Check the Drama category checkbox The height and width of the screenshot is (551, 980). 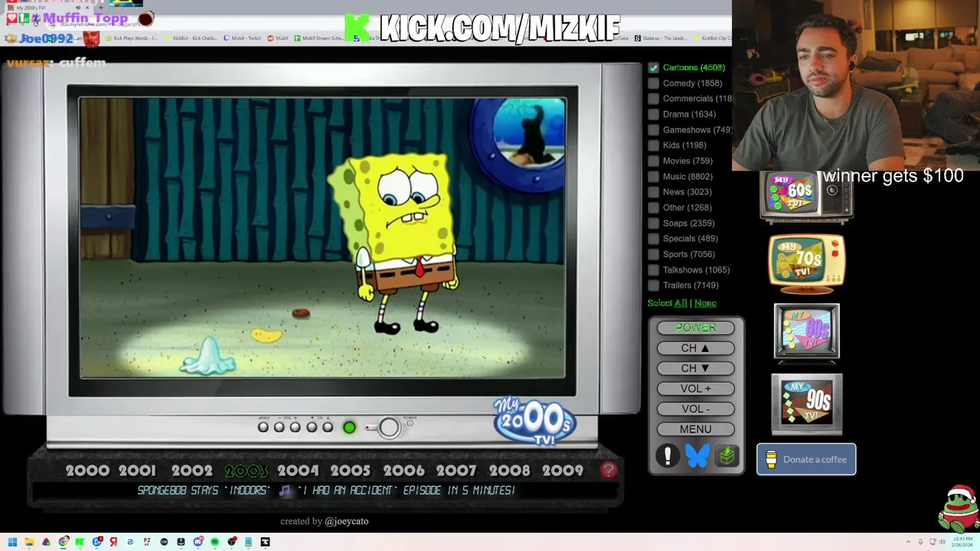pyautogui.click(x=653, y=114)
